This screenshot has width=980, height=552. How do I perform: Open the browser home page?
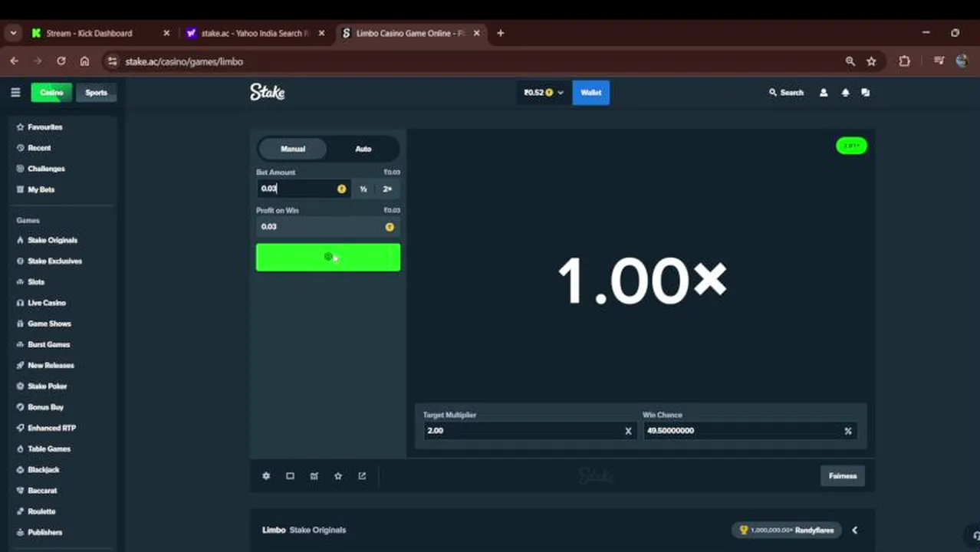click(x=84, y=61)
